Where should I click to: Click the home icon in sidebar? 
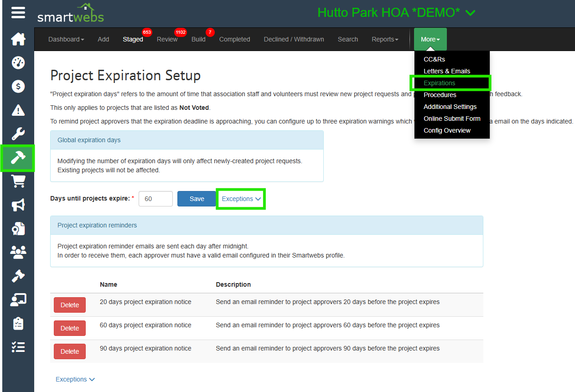tap(18, 39)
